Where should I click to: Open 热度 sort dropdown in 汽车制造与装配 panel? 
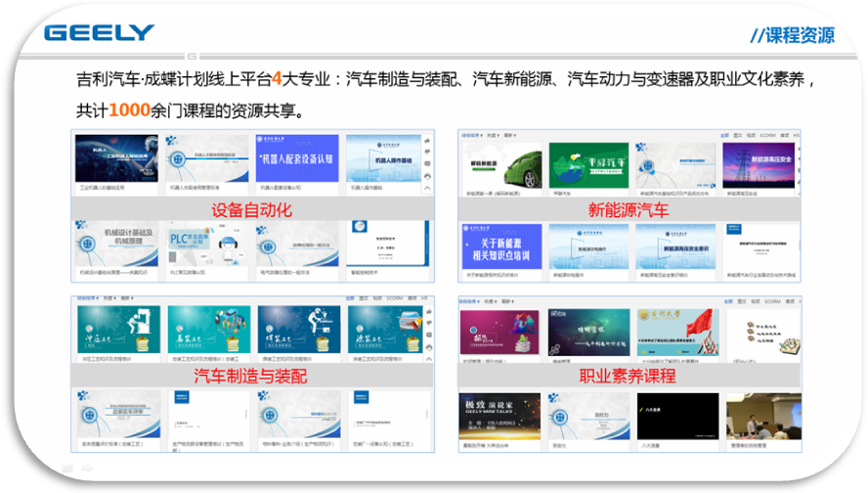point(108,298)
